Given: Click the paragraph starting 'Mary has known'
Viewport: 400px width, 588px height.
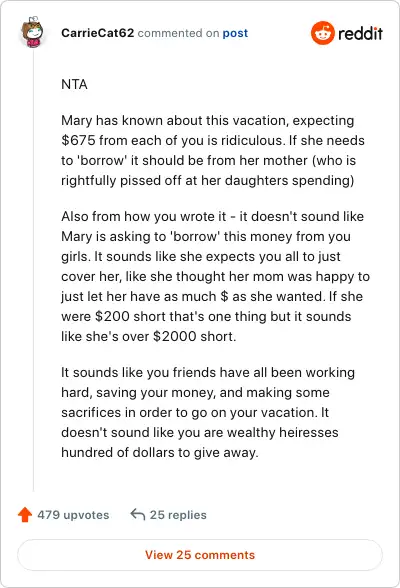Looking at the screenshot, I should pos(213,150).
